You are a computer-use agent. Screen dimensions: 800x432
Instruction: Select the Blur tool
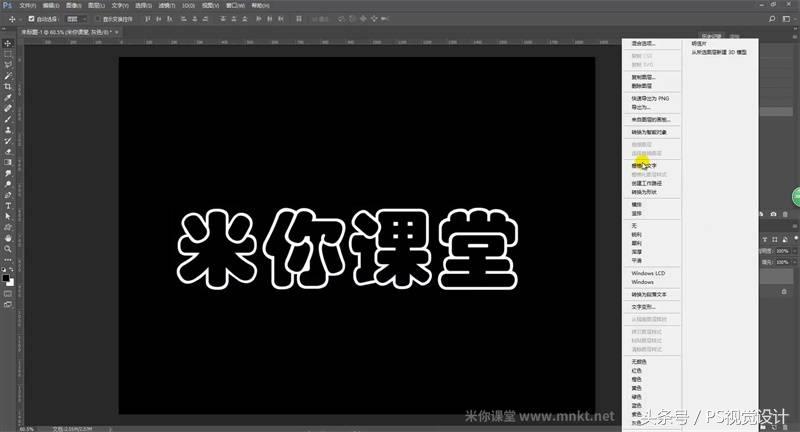coord(8,173)
